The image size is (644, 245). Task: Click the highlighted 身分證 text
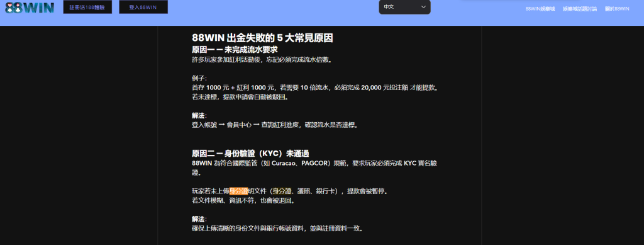238,191
